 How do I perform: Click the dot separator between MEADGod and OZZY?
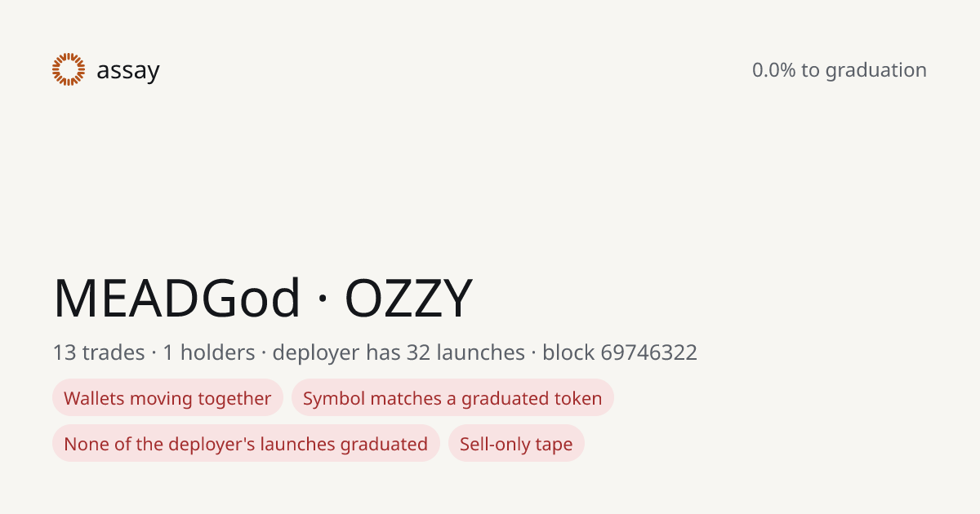coord(323,299)
